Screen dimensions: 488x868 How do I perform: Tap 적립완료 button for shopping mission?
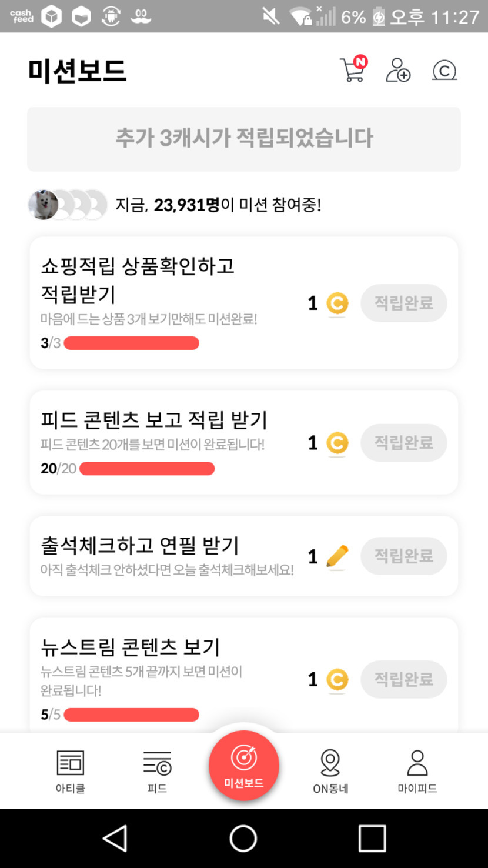tap(404, 303)
